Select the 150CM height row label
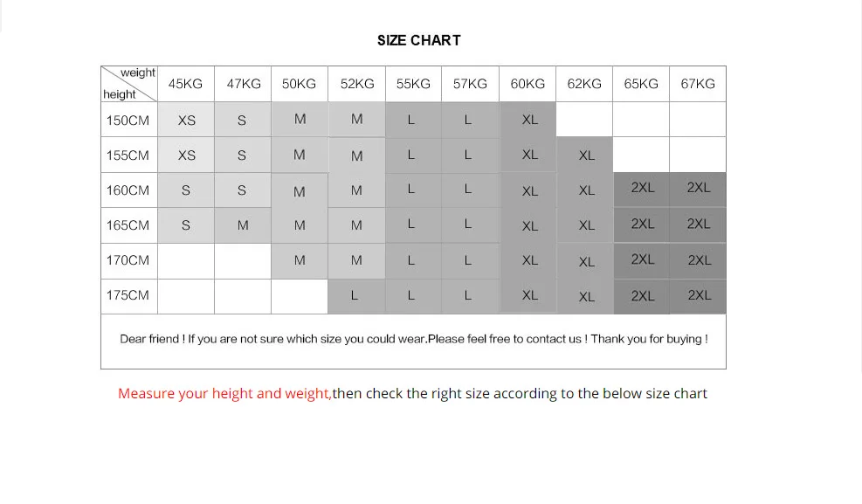The width and height of the screenshot is (862, 504). tap(128, 121)
